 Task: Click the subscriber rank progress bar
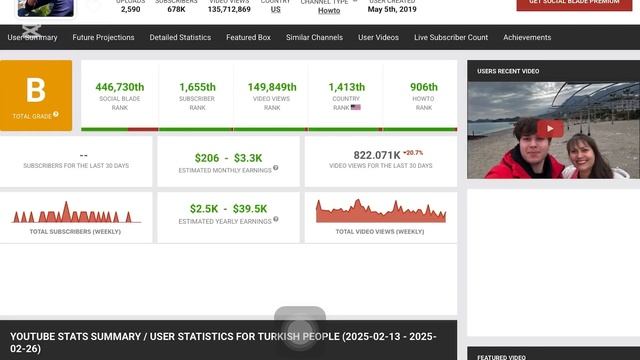[x=196, y=129]
